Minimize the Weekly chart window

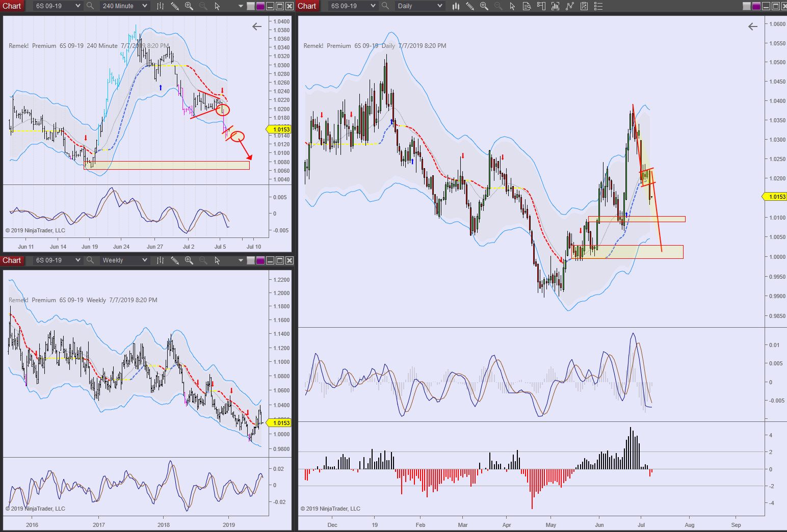(x=270, y=260)
